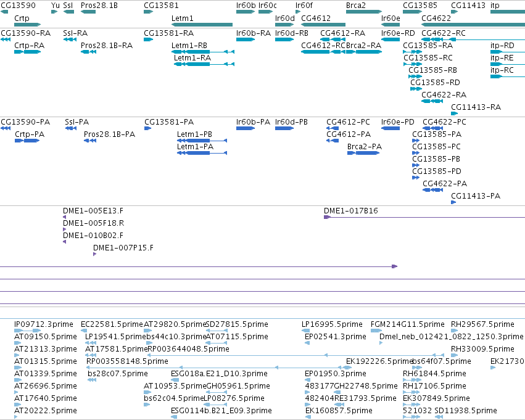Viewport: 525px width, 420px height.
Task: Select the DME1-010B02.F clone end
Action: [93, 236]
